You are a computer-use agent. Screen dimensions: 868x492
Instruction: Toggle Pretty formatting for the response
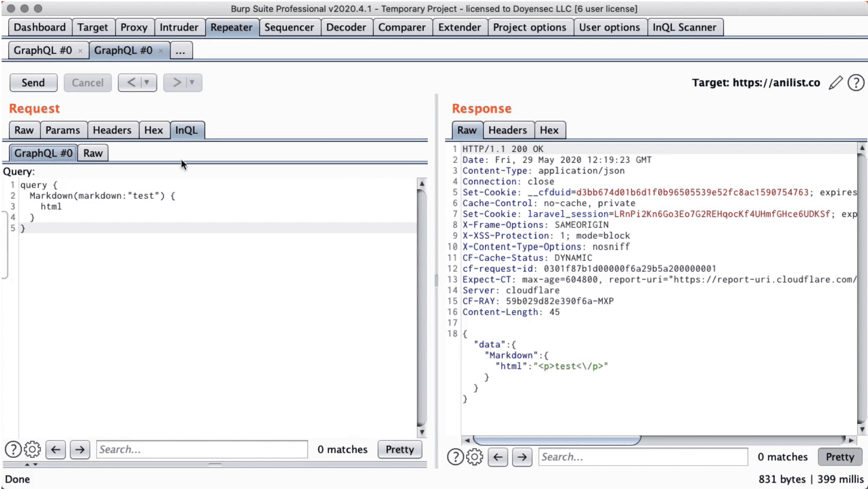[x=840, y=457]
